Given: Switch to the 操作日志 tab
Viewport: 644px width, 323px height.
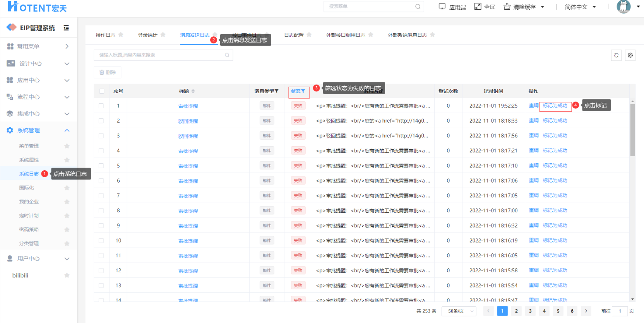Looking at the screenshot, I should pyautogui.click(x=105, y=35).
